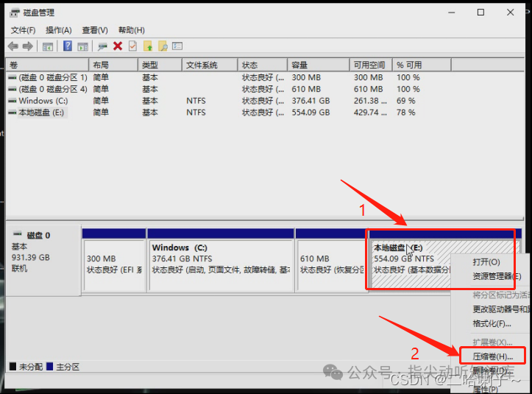
Task: Open the 操作(A) menu
Action: point(59,30)
